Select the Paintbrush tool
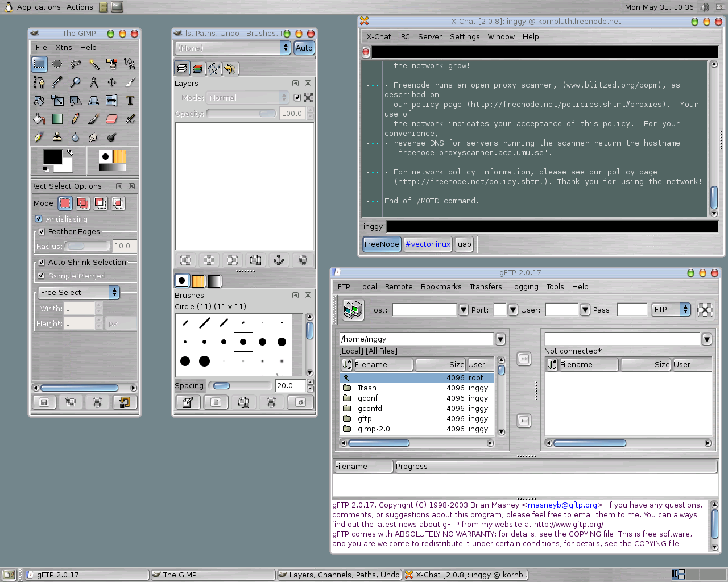The height and width of the screenshot is (582, 728). pos(93,119)
